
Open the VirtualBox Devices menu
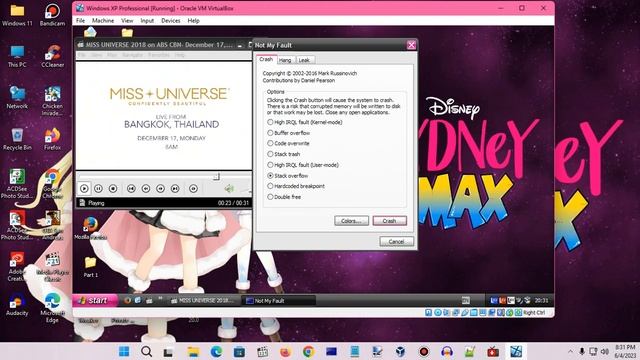pos(171,20)
